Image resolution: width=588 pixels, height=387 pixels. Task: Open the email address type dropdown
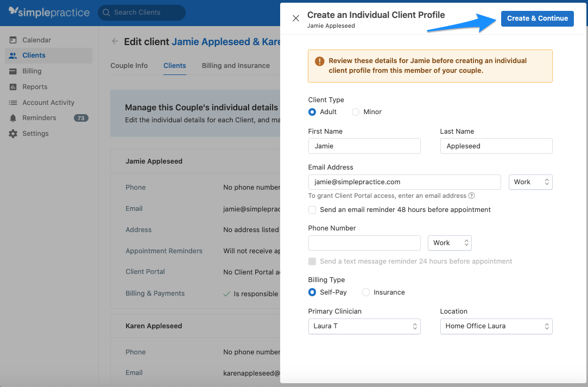coord(530,182)
